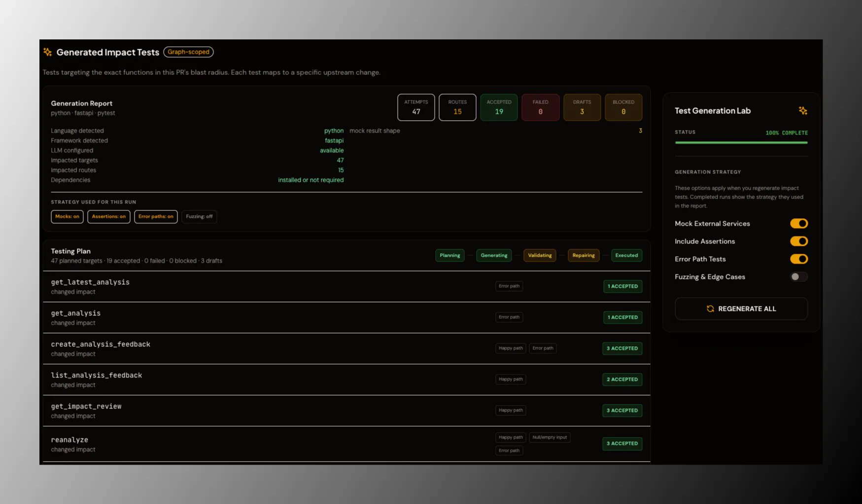Click the sparkle icon beside Generated Impact Tests

pyautogui.click(x=48, y=52)
